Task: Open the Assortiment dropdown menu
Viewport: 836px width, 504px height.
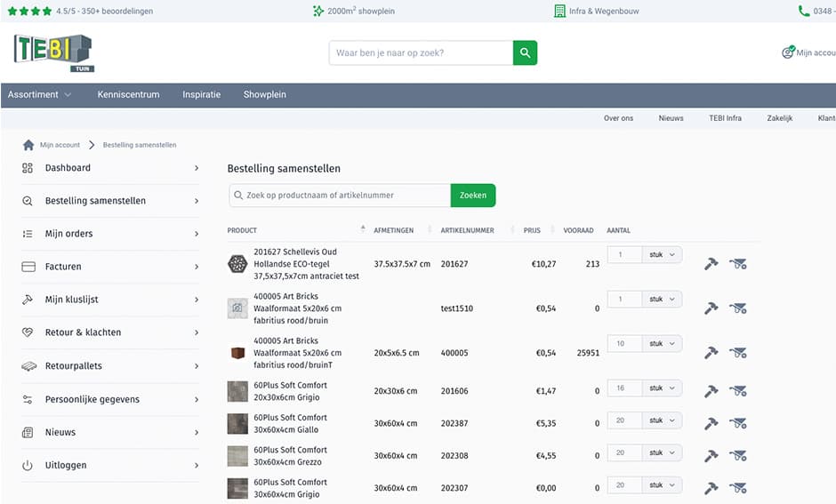Action: tap(40, 94)
